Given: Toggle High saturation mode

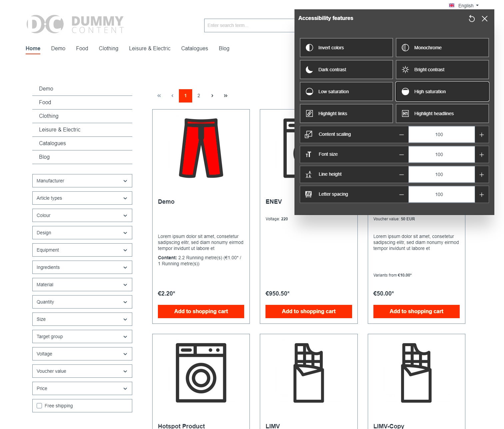Looking at the screenshot, I should pyautogui.click(x=442, y=92).
